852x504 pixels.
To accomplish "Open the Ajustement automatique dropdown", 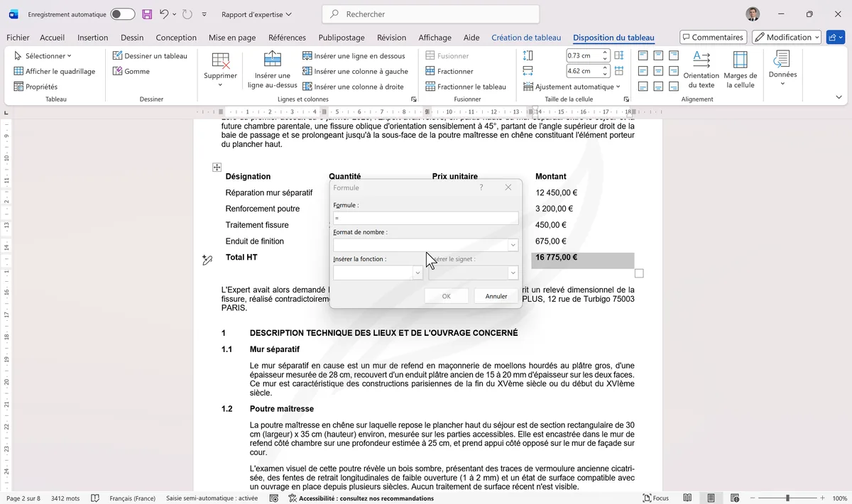I will pos(572,86).
